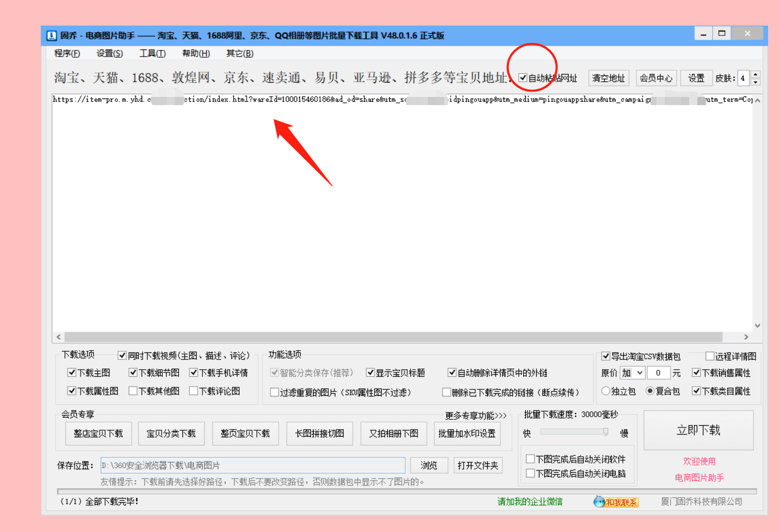
Task: Click the 请加我的企业微信 link
Action: coord(530,502)
